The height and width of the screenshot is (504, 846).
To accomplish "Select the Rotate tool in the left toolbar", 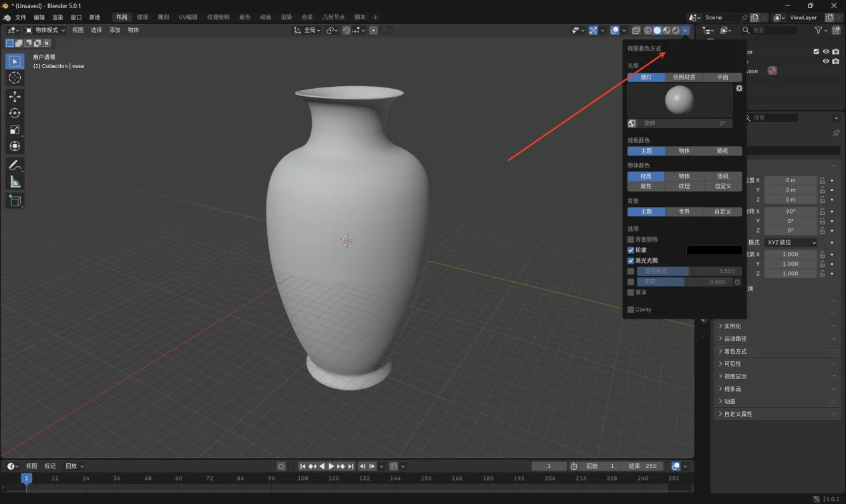I will (x=15, y=113).
